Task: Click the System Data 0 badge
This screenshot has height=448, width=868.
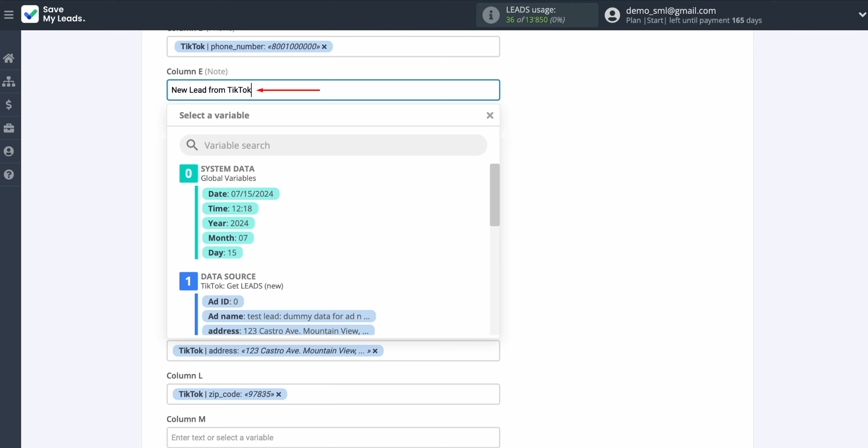Action: tap(188, 174)
